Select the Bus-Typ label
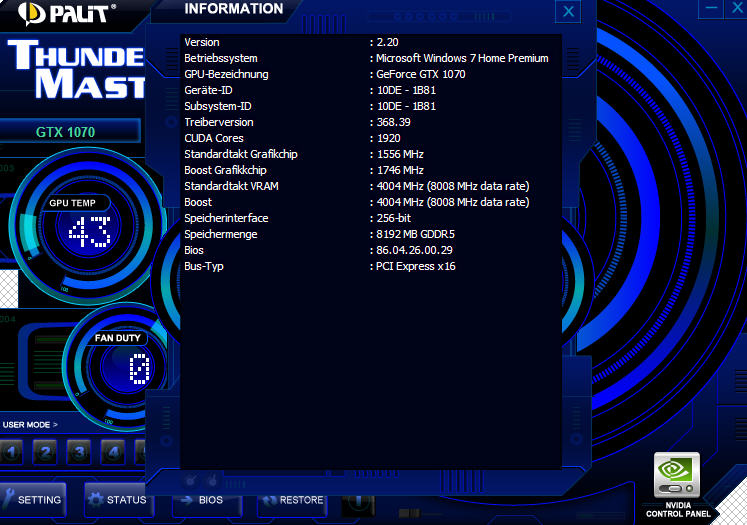Screen dimensions: 747x525 [x=204, y=266]
